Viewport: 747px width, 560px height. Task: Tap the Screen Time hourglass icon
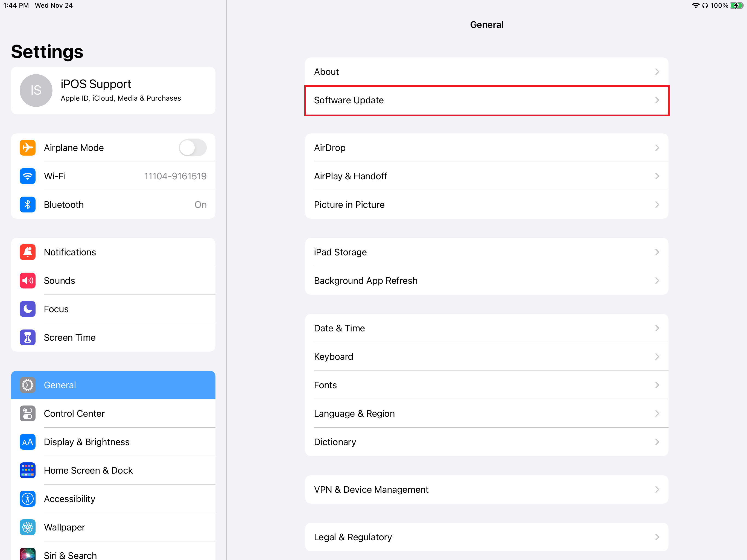[x=28, y=337]
